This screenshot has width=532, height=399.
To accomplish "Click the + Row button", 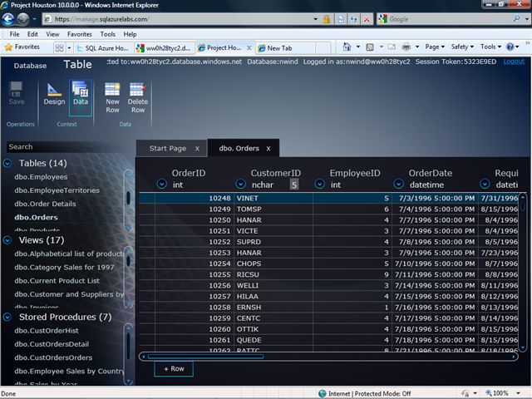I will tap(174, 369).
